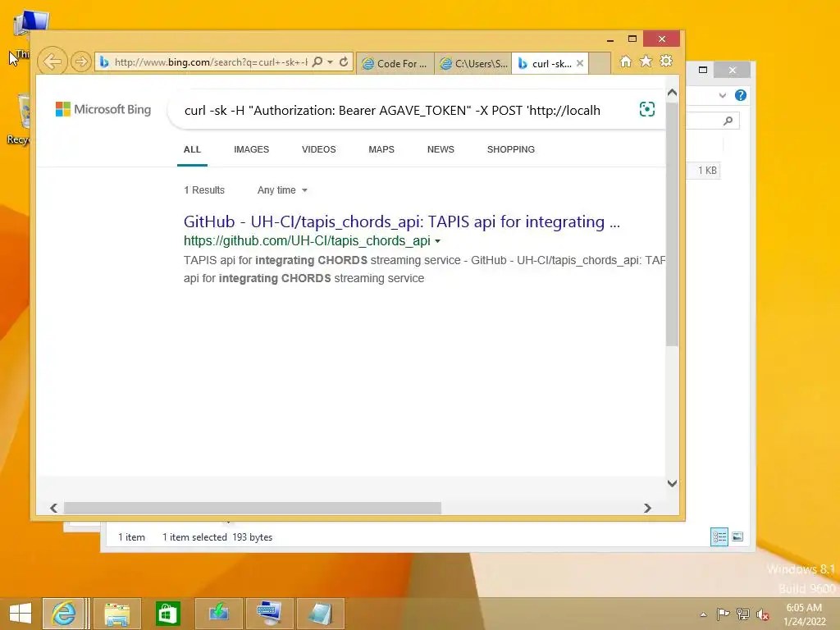Image resolution: width=840 pixels, height=630 pixels.
Task: Select the ALL results tab
Action: (192, 149)
